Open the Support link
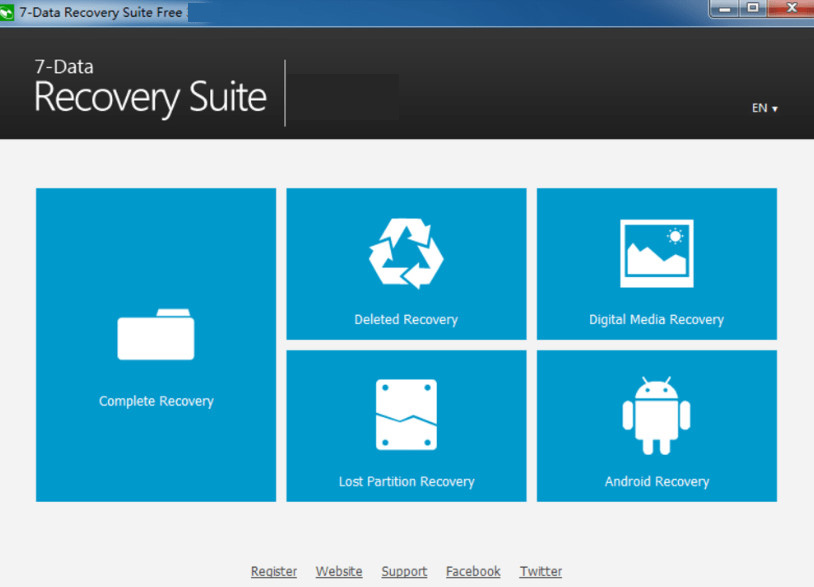 point(404,571)
